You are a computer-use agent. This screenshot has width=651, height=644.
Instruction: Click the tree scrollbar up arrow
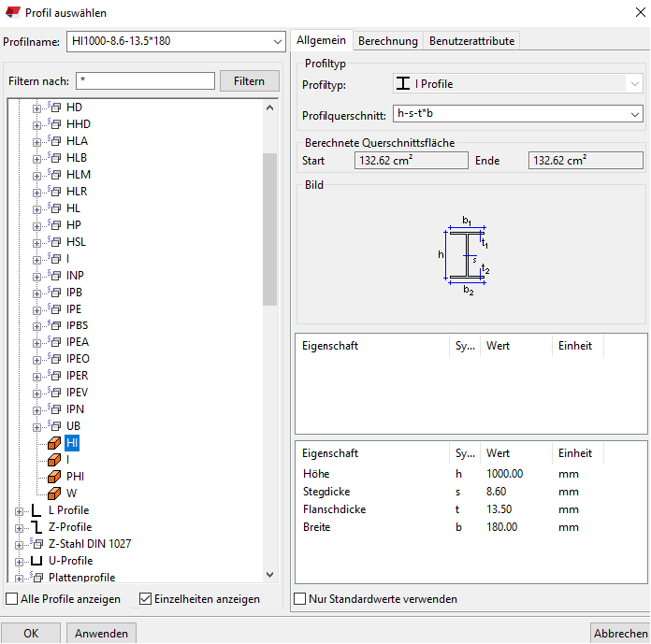(x=270, y=107)
